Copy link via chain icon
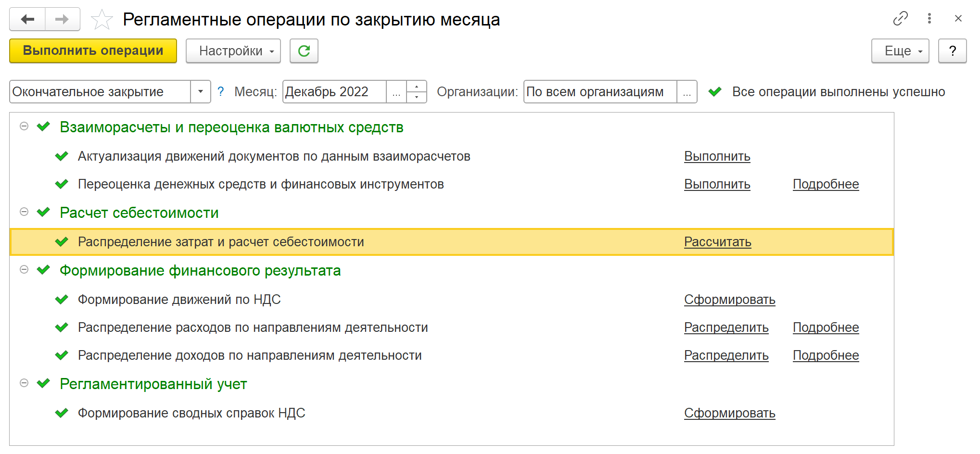 click(x=900, y=19)
